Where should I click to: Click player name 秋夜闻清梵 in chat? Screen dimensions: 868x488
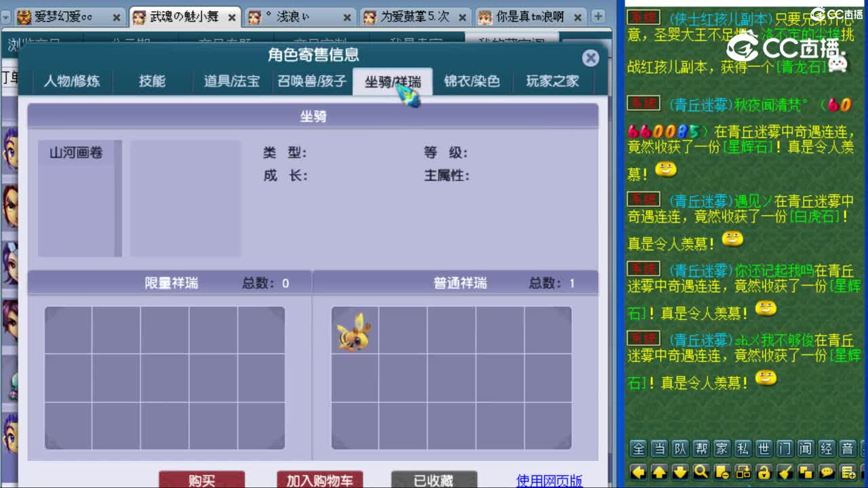pyautogui.click(x=772, y=106)
